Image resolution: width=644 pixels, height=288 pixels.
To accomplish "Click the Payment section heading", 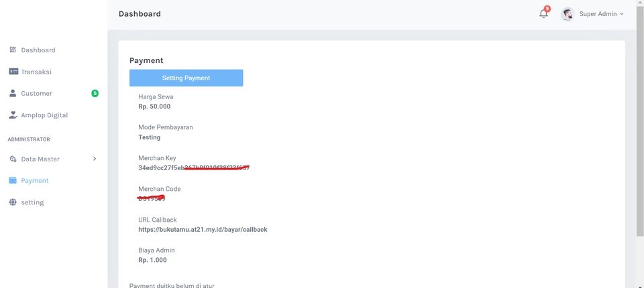I will pyautogui.click(x=146, y=60).
